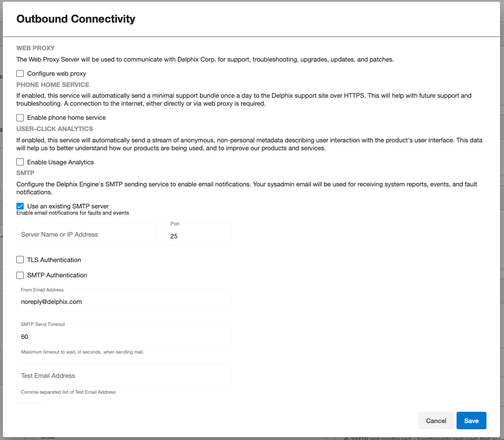Screen dimensions: 504x440
Task: Click the Comma-separated list helper text
Action: (x=68, y=392)
